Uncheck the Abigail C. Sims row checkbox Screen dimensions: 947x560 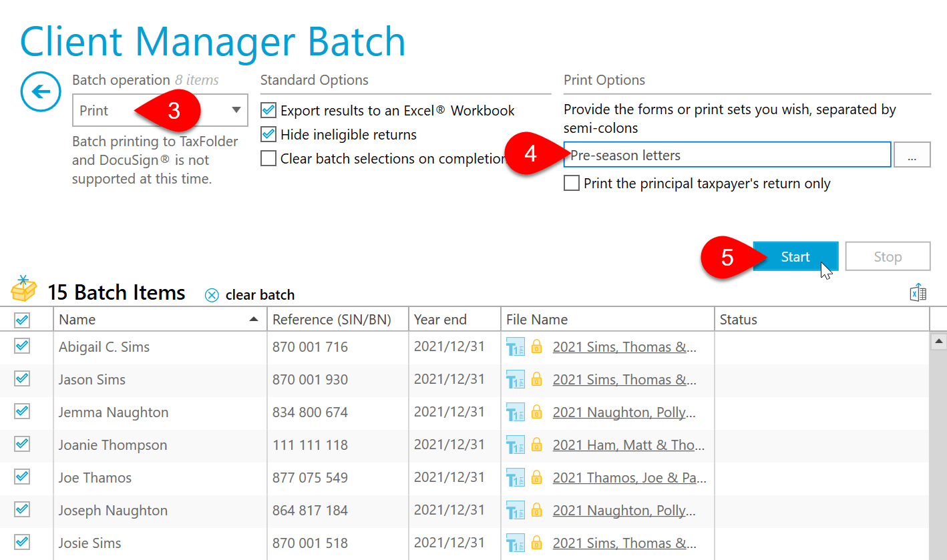(x=22, y=346)
